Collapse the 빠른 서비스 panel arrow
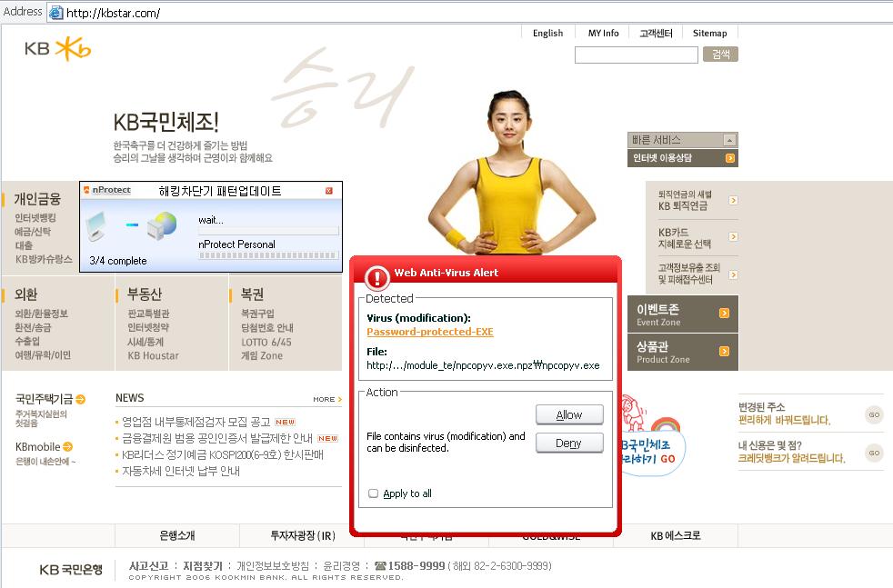This screenshot has height=588, width=893. pos(728,140)
